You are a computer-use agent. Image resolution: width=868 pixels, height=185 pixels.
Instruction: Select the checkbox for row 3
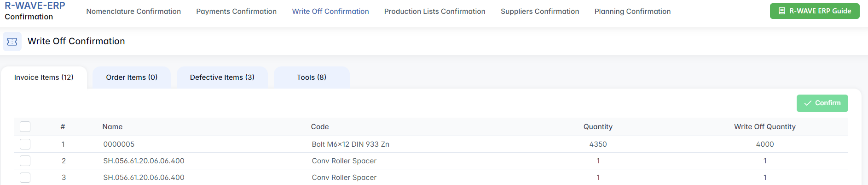point(25,178)
